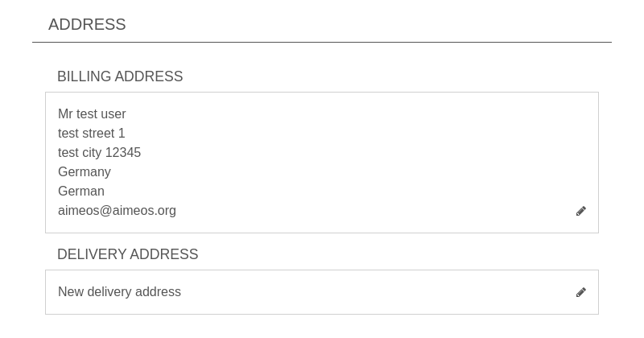This screenshot has height=338, width=644.
Task: Click the BILLING ADDRESS heading
Action: point(120,76)
